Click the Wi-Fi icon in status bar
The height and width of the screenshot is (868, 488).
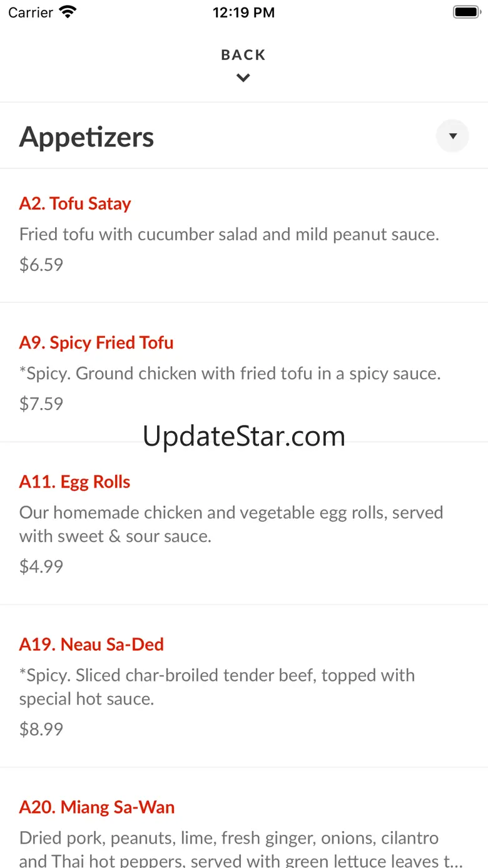[67, 13]
